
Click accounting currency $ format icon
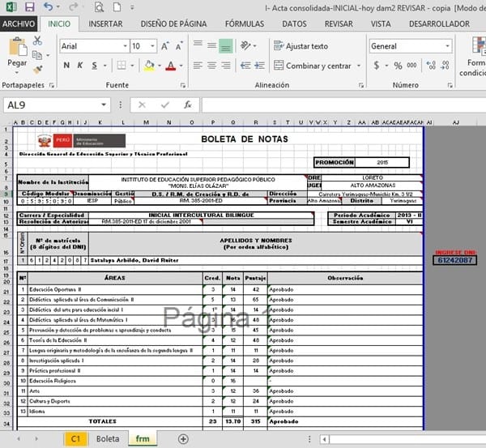pyautogui.click(x=377, y=66)
